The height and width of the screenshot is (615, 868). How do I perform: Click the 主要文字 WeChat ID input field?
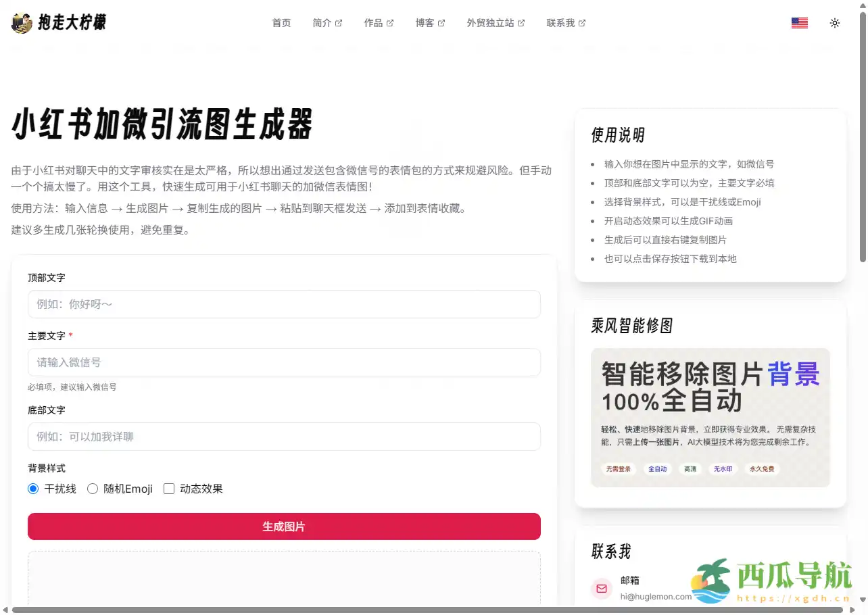284,362
